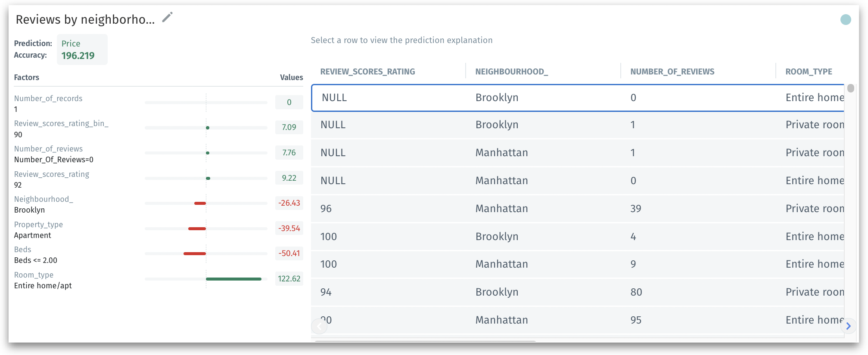
Task: Click the Beds red contribution bar
Action: (195, 254)
